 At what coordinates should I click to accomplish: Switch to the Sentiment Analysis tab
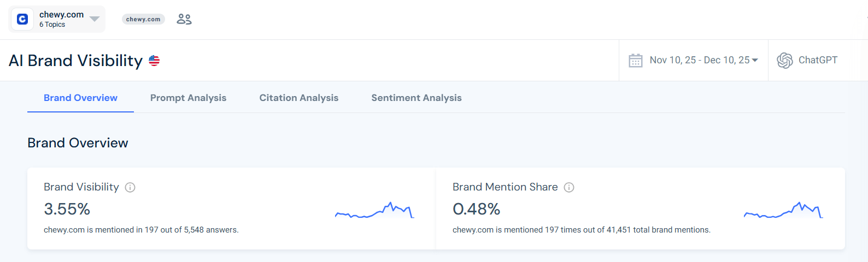tap(416, 98)
